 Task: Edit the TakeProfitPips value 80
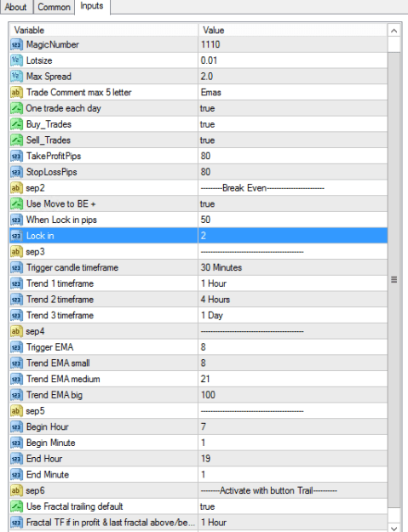tap(293, 156)
